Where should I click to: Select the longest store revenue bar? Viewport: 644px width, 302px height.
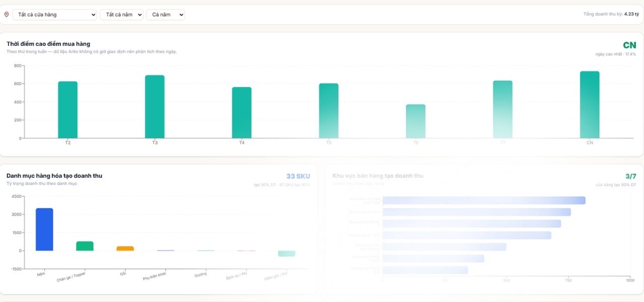[x=484, y=200]
